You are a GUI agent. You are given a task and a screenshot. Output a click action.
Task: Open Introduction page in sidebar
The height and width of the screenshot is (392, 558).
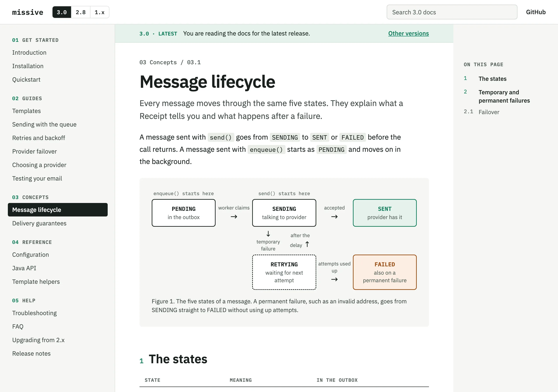[x=29, y=52]
